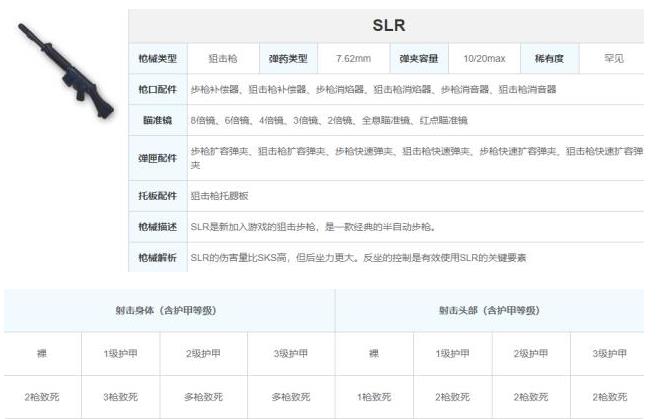Select the 弹夹容量 label cell
Viewport: 659px width, 419px height.
coord(417,59)
